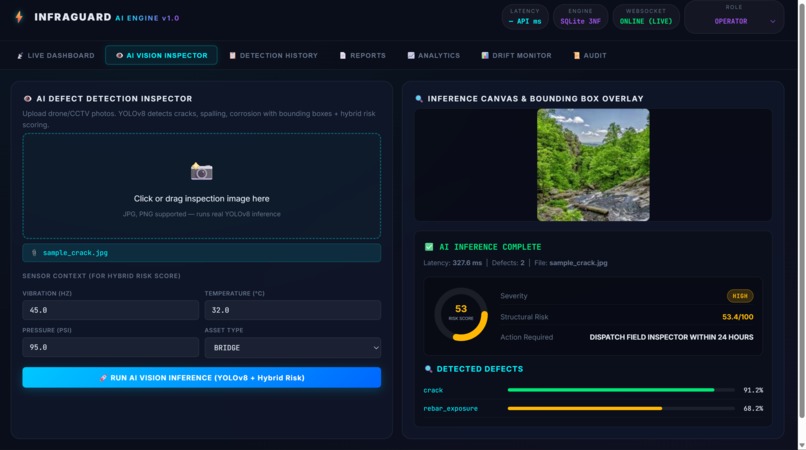
Task: Click the paperclip icon next to sample_crack.jpg
Action: point(34,253)
